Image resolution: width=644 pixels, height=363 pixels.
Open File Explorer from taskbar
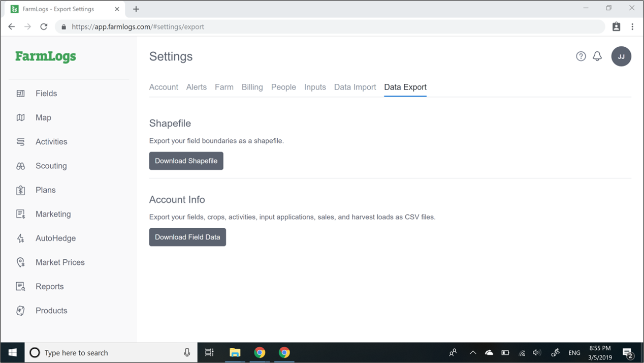(235, 352)
